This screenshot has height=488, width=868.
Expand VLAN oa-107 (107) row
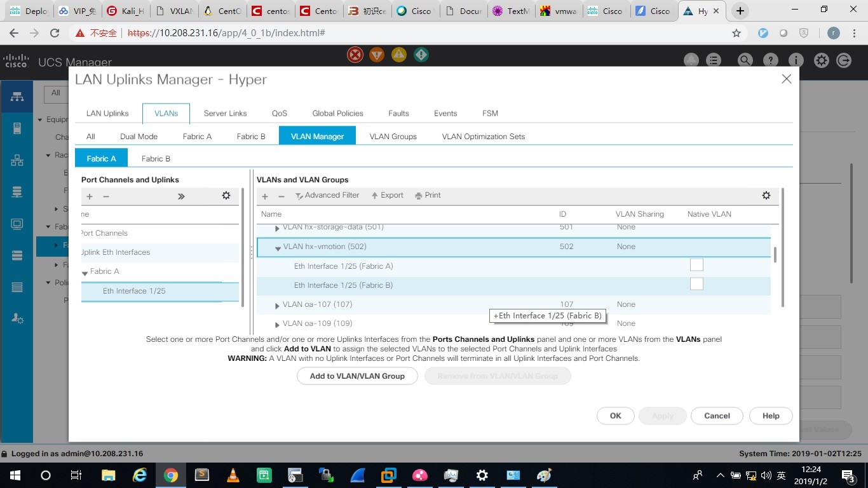(x=277, y=306)
